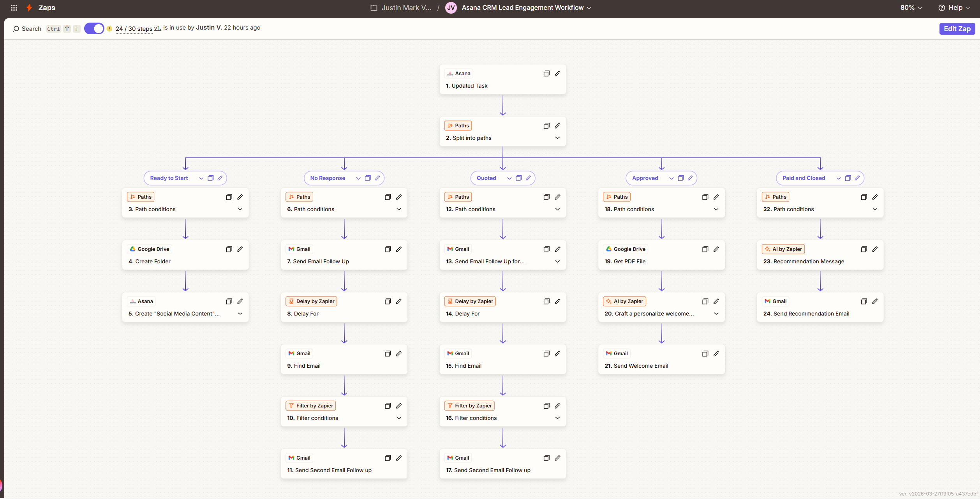Expand step 3 Path conditions chevron
Screen dimensions: 980x499
coord(240,209)
